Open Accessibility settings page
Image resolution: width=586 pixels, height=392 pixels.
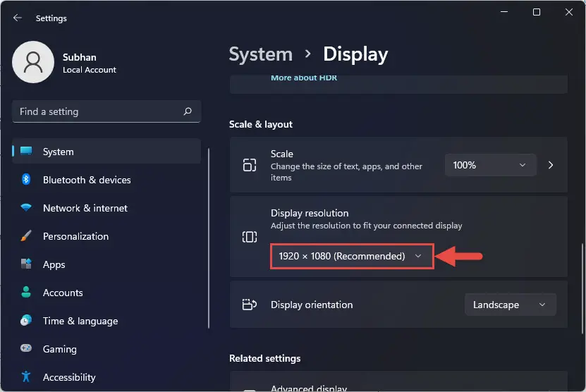106,377
